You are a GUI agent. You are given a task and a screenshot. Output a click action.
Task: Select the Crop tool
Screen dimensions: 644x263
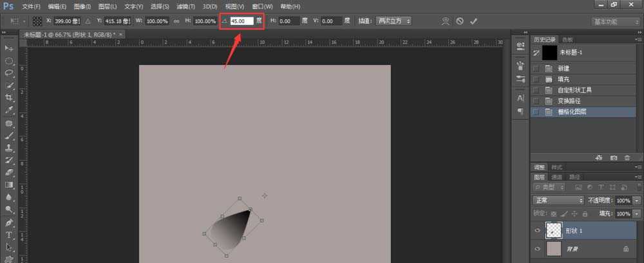[x=9, y=97]
